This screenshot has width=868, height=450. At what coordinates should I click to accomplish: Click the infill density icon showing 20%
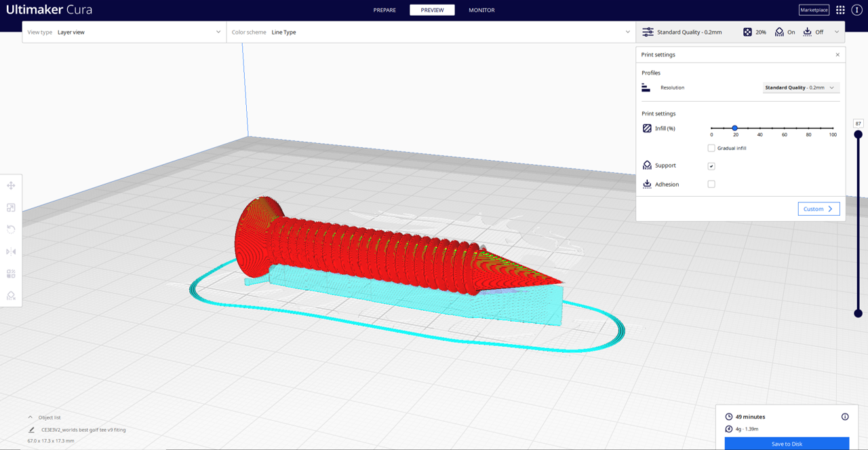pos(749,31)
